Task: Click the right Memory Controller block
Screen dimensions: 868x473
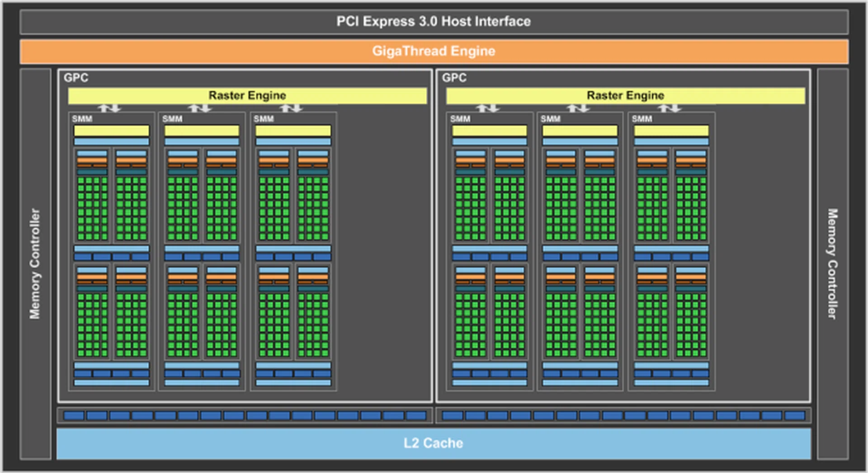Action: click(x=832, y=264)
